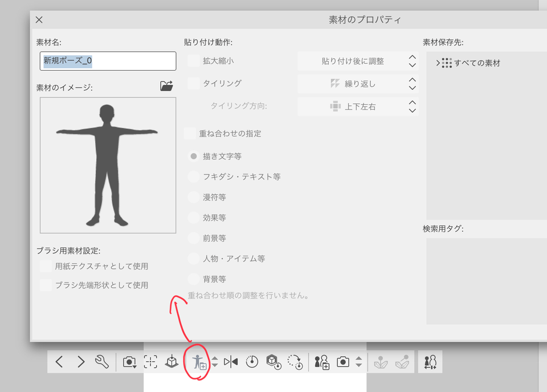Click the 素材保存先 label
The height and width of the screenshot is (392, 547).
443,42
